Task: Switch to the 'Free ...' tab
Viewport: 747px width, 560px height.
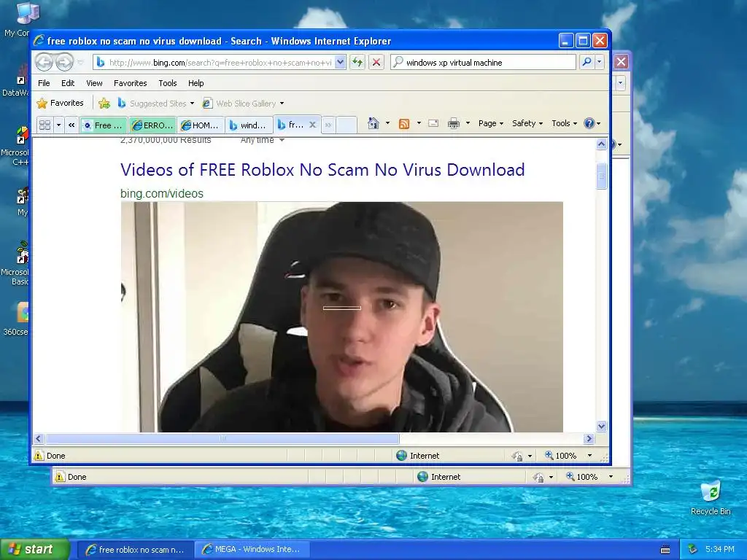Action: point(104,125)
